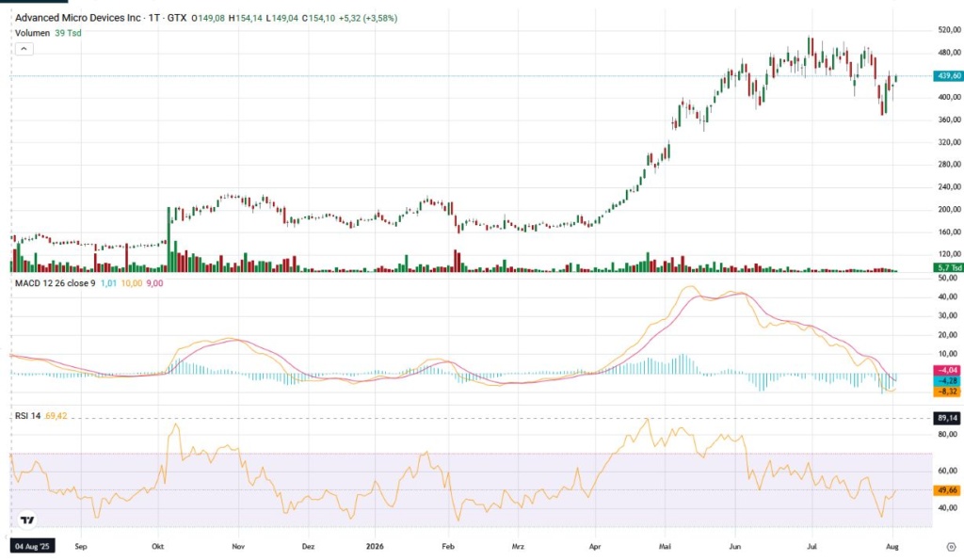
Task: Click the volume tag 5,7 Tsd
Action: [947, 268]
